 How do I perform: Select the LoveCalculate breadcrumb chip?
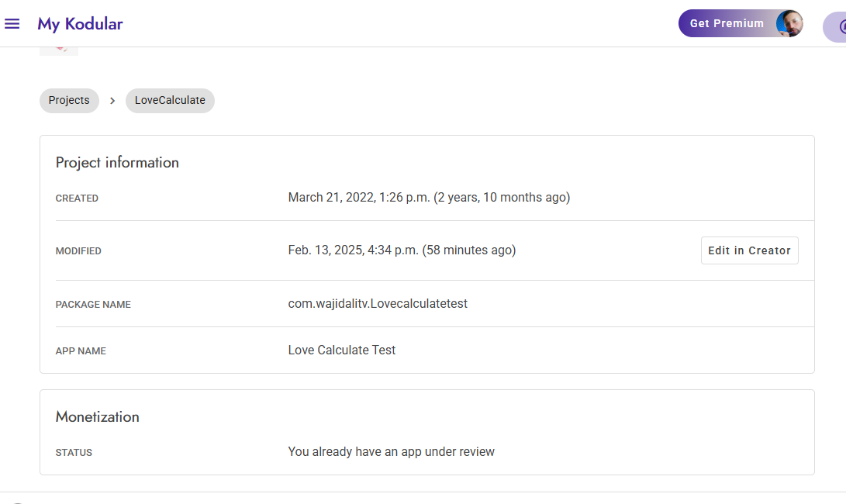pos(170,100)
